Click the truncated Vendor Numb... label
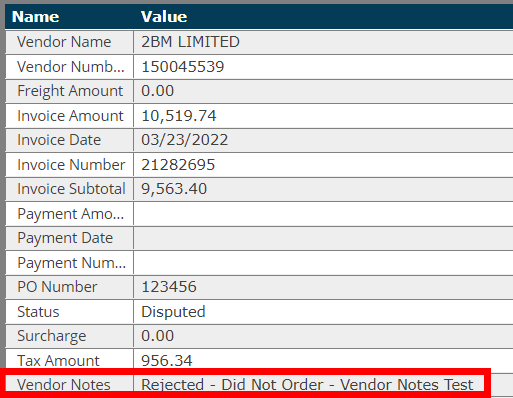The width and height of the screenshot is (513, 398). pyautogui.click(x=71, y=67)
